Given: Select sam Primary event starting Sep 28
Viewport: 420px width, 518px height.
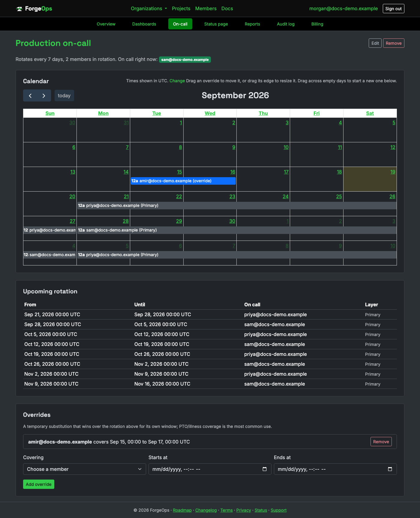Looking at the screenshot, I should point(237,230).
